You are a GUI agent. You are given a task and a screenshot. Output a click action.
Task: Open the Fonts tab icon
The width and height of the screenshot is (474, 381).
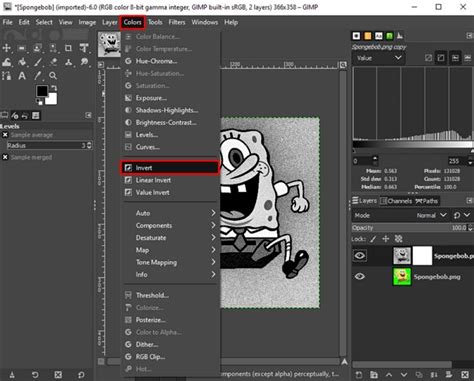coord(378,36)
